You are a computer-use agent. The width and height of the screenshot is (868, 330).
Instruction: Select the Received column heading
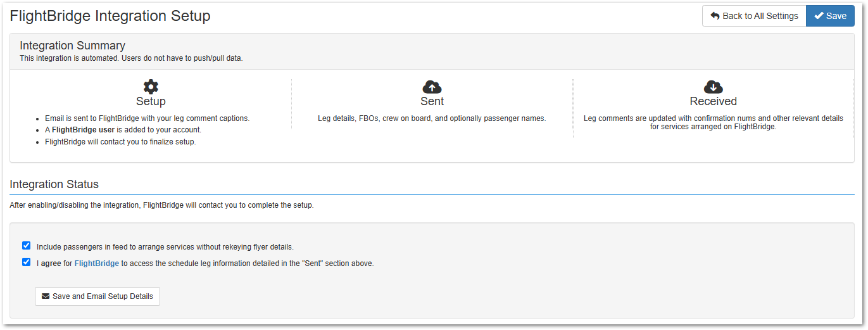click(714, 101)
